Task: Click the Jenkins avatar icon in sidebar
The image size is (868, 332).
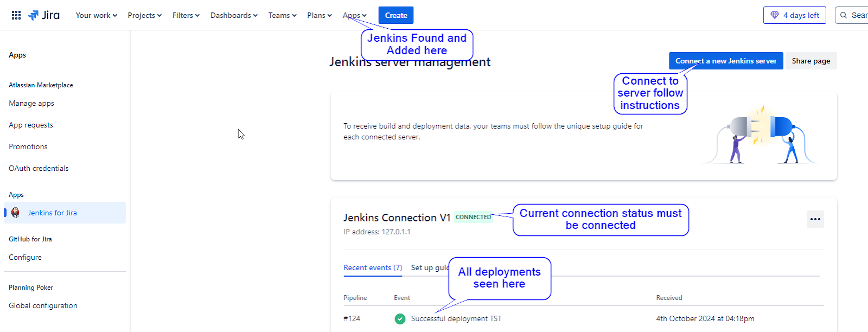Action: click(x=15, y=213)
